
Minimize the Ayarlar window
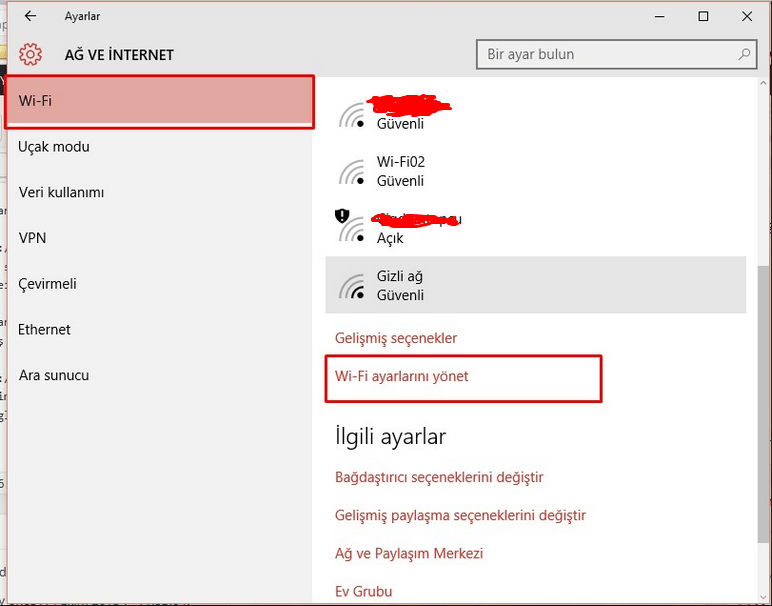pyautogui.click(x=660, y=16)
